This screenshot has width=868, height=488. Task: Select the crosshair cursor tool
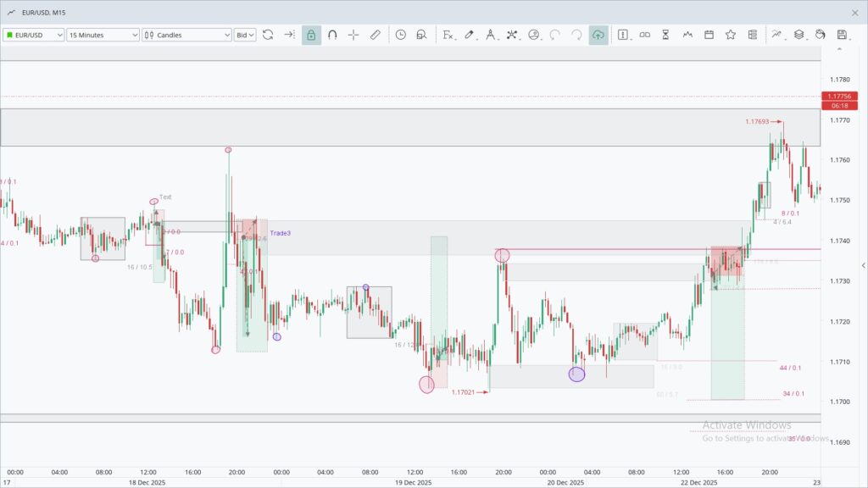click(x=353, y=35)
